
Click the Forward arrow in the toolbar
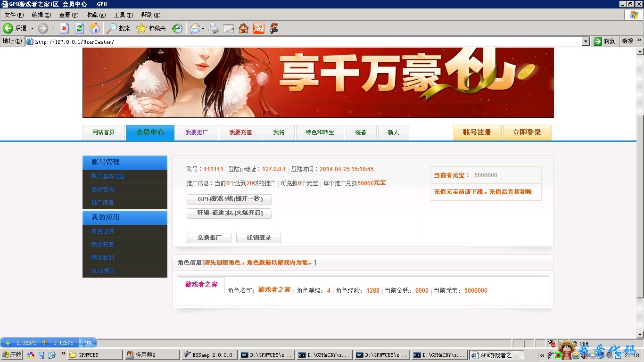[x=43, y=28]
